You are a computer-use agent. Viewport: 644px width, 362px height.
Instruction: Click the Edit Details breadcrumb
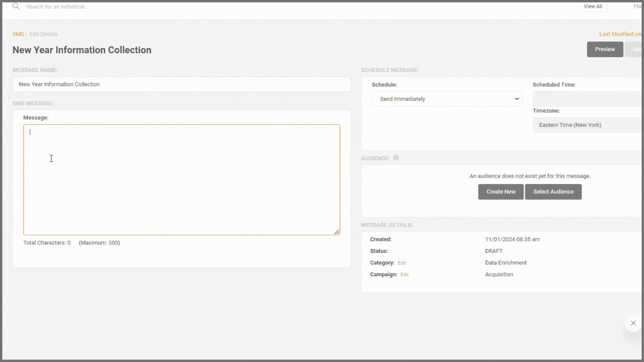click(x=44, y=34)
